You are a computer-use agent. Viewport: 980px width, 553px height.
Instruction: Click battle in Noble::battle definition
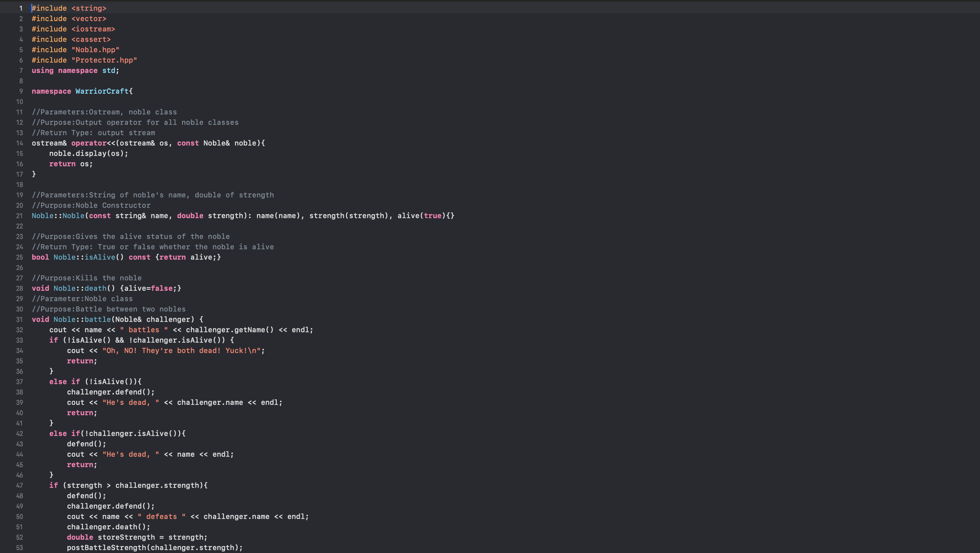98,320
